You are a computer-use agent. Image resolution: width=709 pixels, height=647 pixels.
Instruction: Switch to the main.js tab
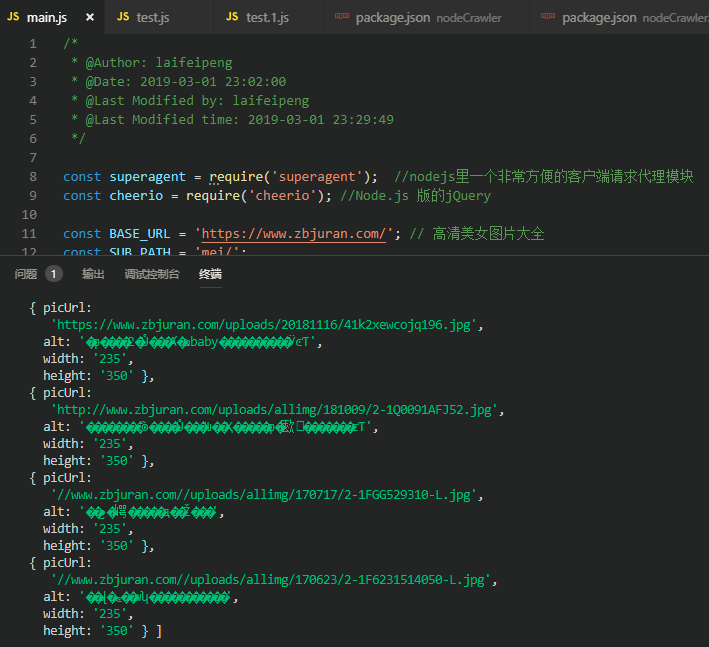tap(52, 17)
